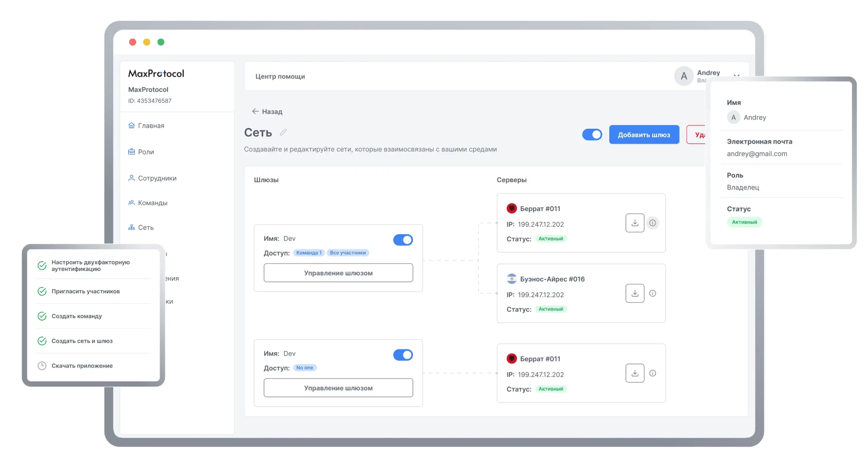Disable the first Dev gateway toggle

click(403, 240)
